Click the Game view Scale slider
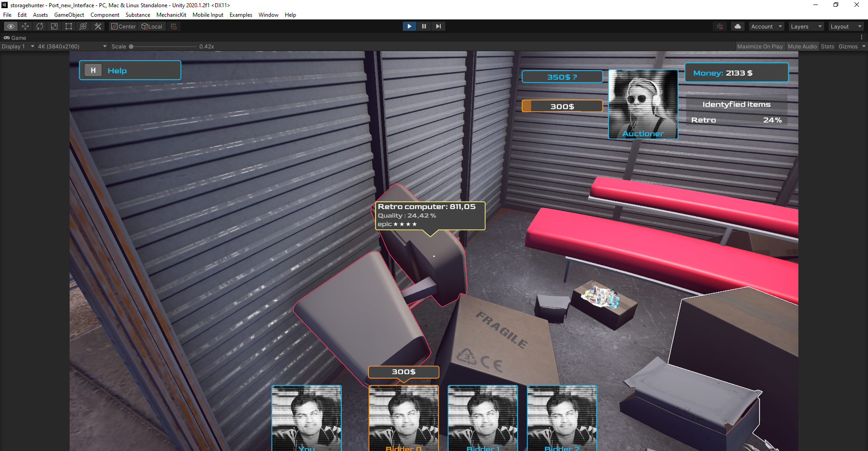Screen dimensions: 868x451 click(163, 47)
